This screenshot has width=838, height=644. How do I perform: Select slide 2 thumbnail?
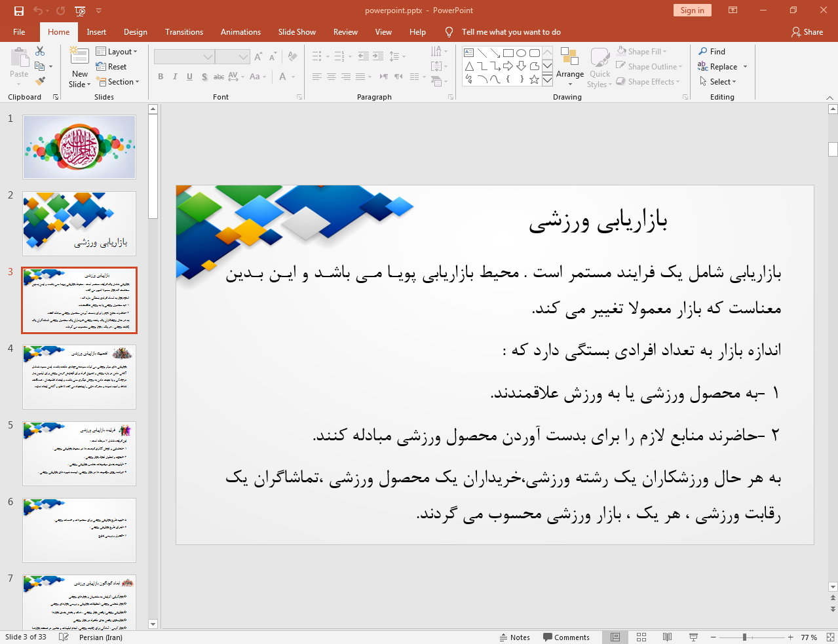[79, 223]
